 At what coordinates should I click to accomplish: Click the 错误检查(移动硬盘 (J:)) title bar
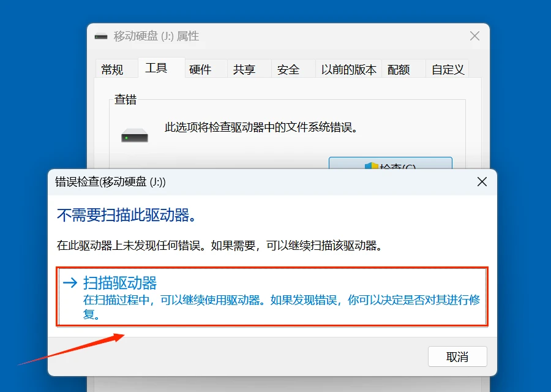[110, 182]
